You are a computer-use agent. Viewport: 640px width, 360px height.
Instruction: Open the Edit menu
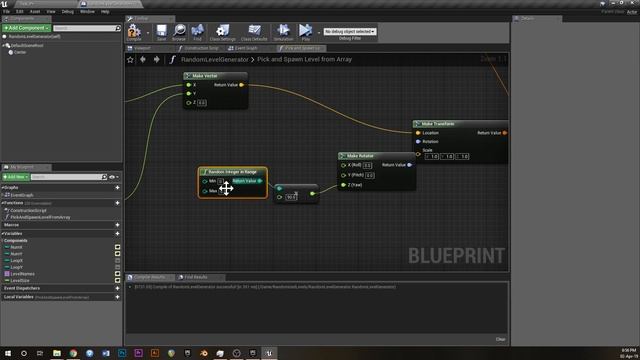pyautogui.click(x=20, y=11)
